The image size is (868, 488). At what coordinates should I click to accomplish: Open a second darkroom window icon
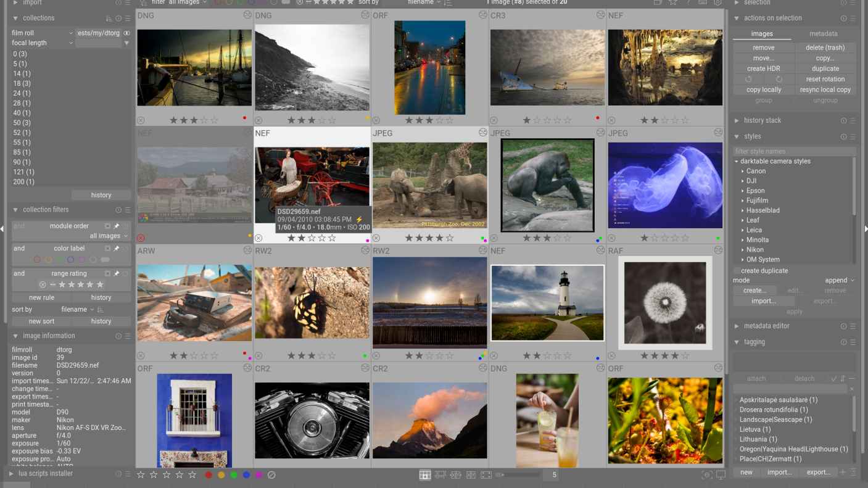(x=721, y=475)
